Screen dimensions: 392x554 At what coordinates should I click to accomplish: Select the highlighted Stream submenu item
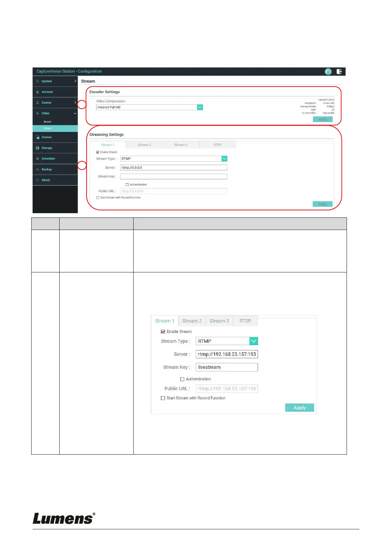click(x=55, y=129)
